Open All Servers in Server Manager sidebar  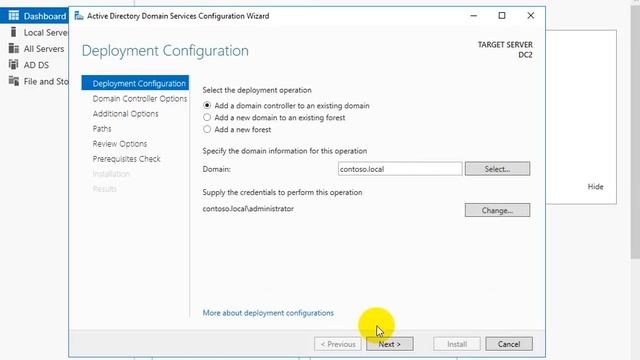tap(34, 49)
